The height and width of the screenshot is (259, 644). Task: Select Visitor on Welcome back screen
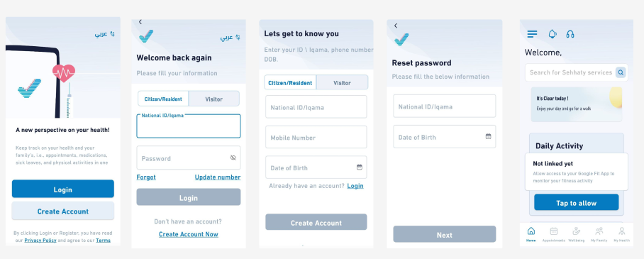213,99
